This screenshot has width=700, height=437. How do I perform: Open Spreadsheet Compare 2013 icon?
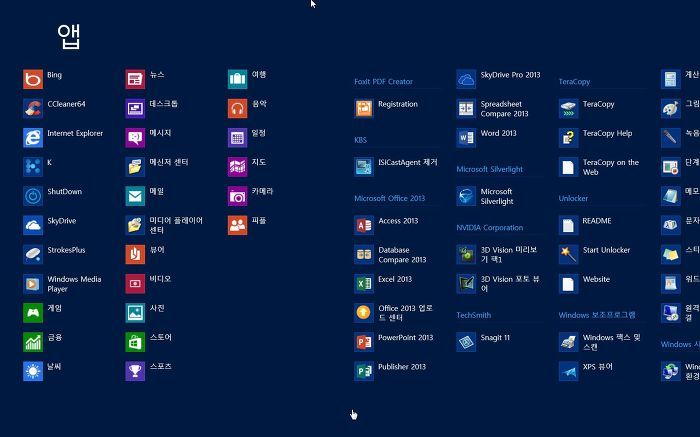click(x=466, y=108)
